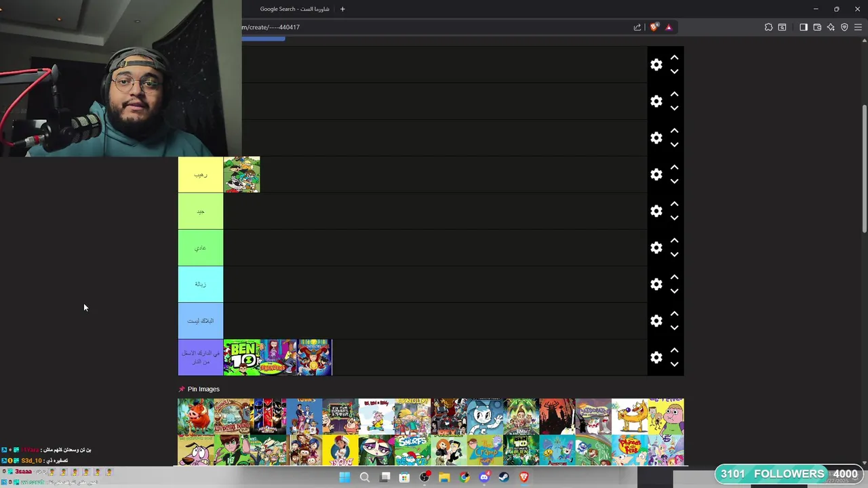Pick the Power Rangers thumbnail
The height and width of the screenshot is (488, 868).
[x=269, y=417]
